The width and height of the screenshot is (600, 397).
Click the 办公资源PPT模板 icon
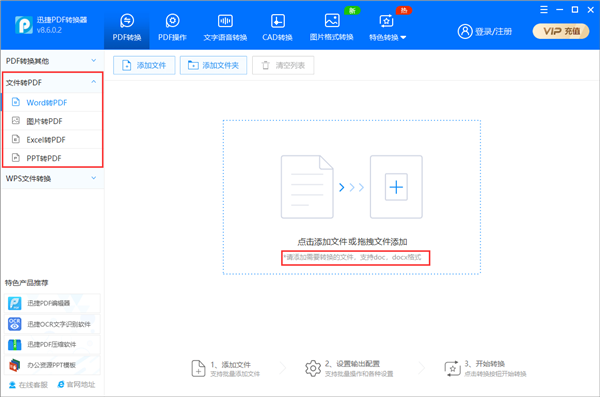(15, 365)
